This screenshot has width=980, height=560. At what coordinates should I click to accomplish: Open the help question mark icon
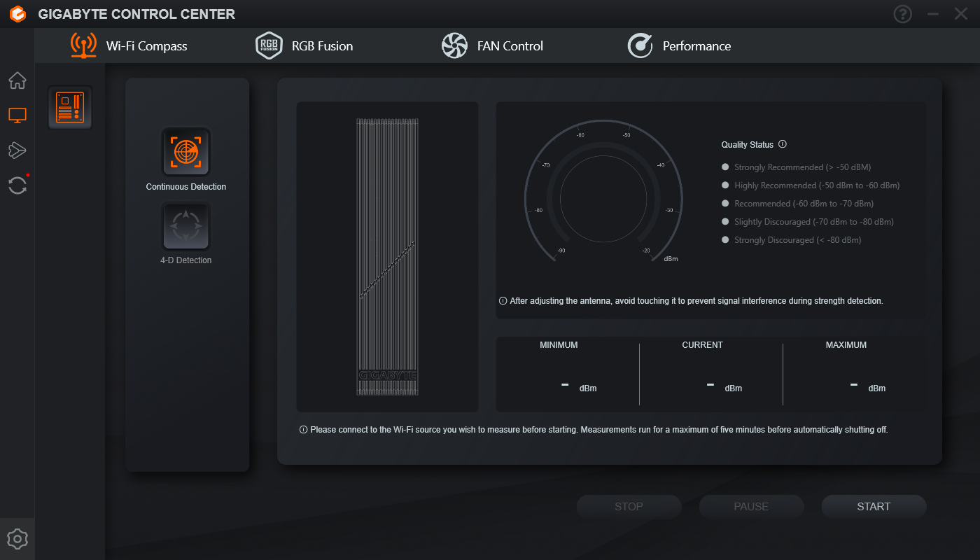[x=904, y=14]
